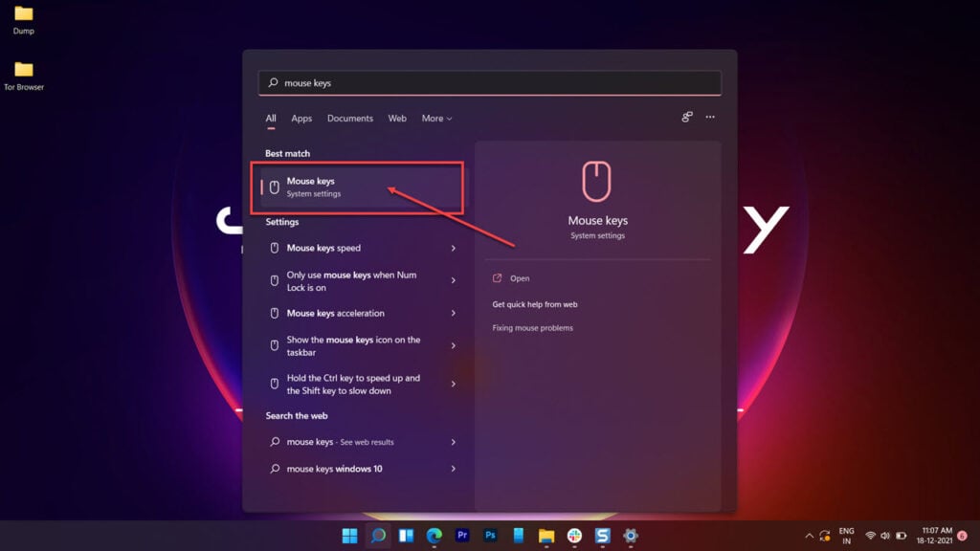The height and width of the screenshot is (551, 980).
Task: Open the blue app icon after Photoshop
Action: pyautogui.click(x=518, y=536)
